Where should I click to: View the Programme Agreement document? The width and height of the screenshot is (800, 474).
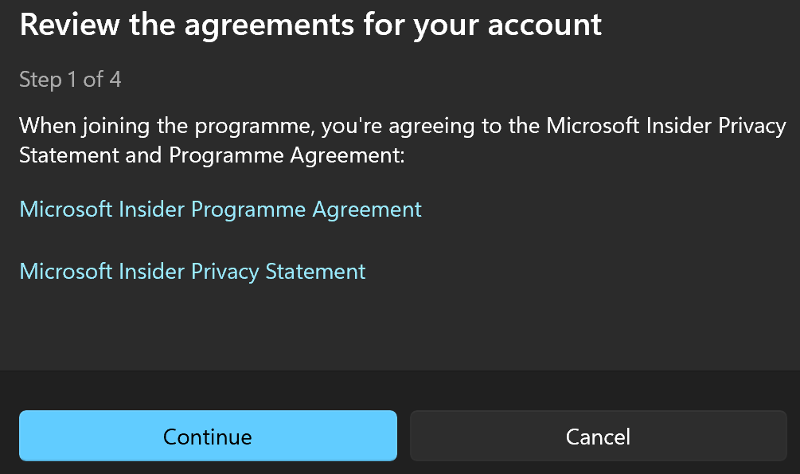point(220,210)
